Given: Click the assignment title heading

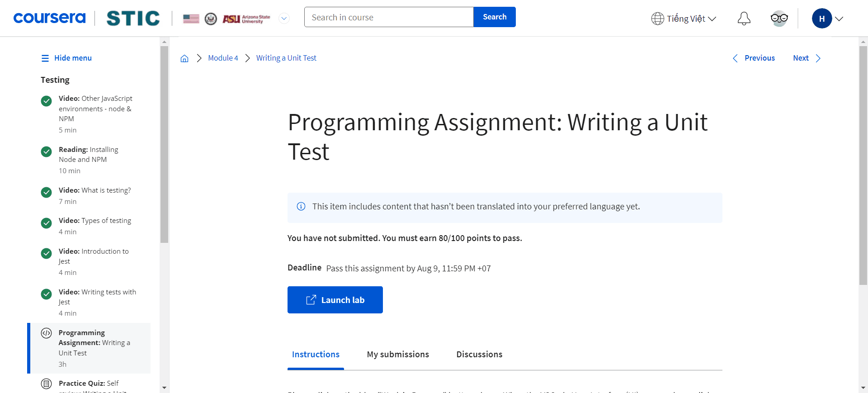Looking at the screenshot, I should pos(497,137).
